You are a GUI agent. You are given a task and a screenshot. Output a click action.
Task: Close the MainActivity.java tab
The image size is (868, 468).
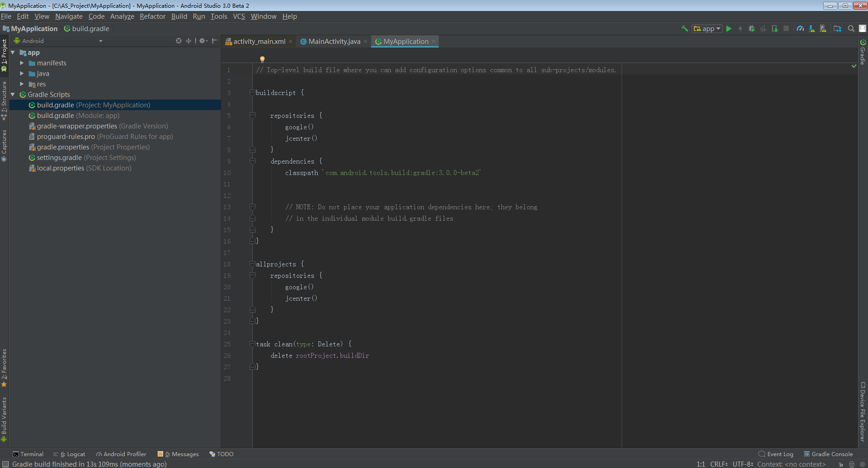365,42
